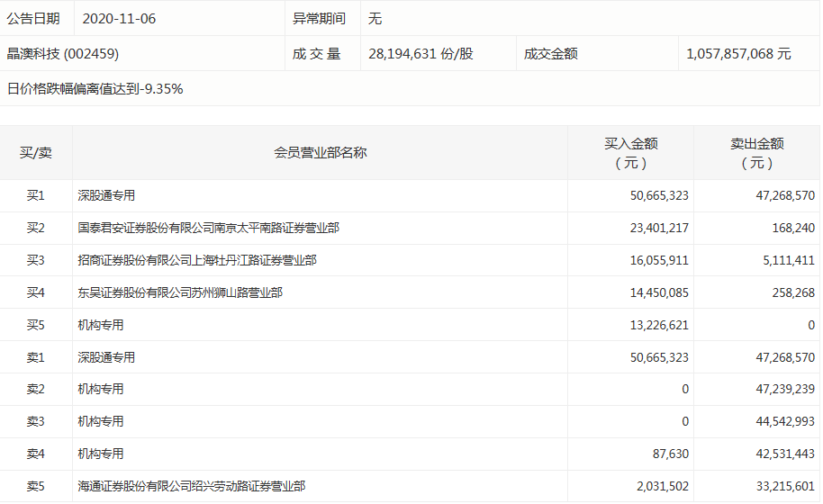Image resolution: width=823 pixels, height=504 pixels.
Task: Click stock name 晶澳科技 (002459)
Action: tap(63, 53)
